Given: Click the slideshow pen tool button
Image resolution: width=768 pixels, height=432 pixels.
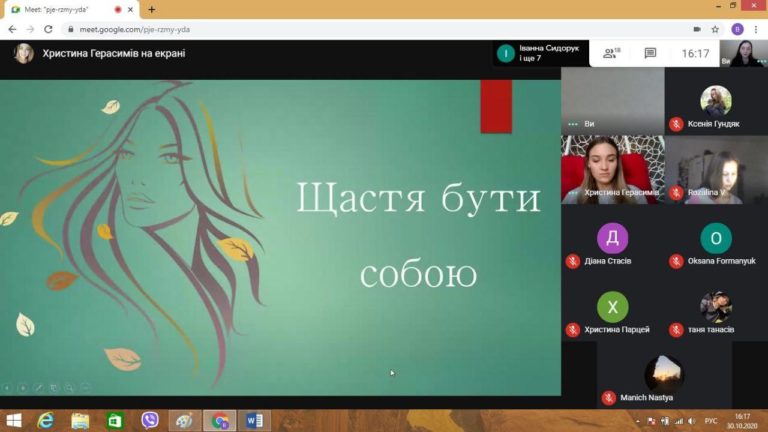Looking at the screenshot, I should point(38,387).
